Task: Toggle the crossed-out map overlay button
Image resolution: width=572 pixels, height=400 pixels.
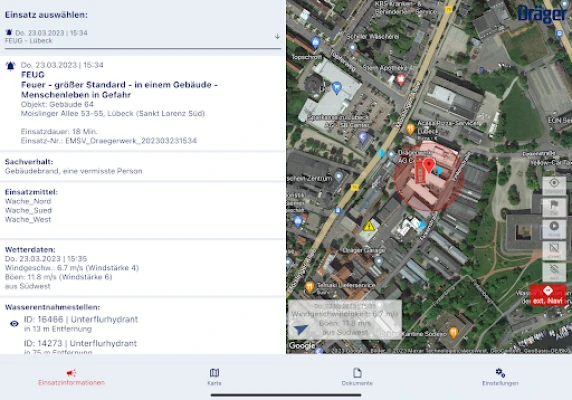Action: [554, 250]
